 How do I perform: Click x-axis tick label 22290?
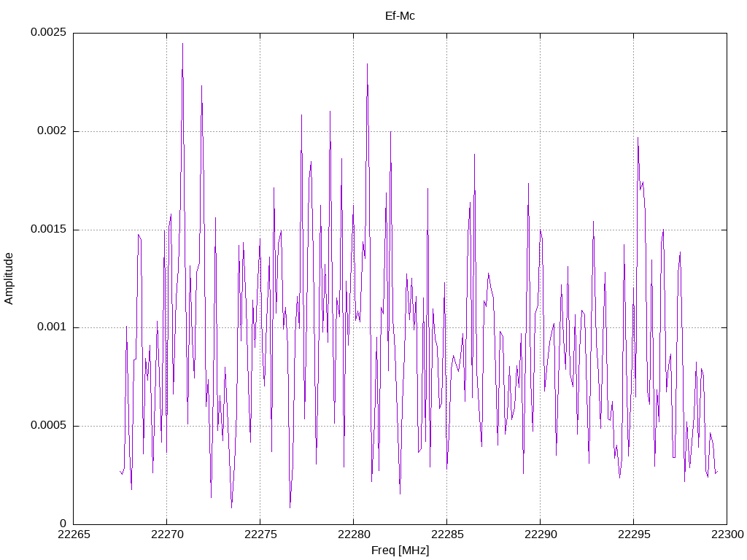point(541,534)
